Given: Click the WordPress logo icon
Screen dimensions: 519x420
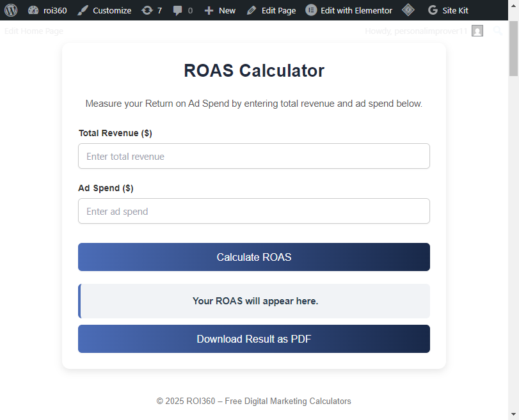Looking at the screenshot, I should point(11,10).
